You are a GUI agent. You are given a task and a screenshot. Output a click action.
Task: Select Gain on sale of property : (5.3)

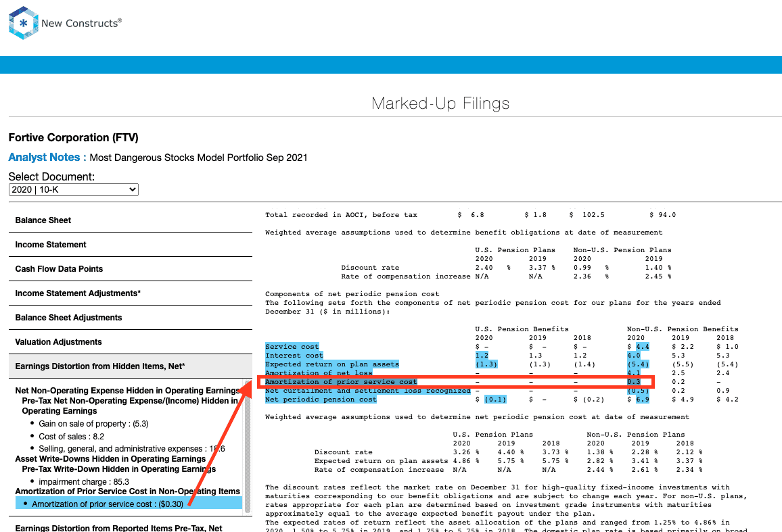pyautogui.click(x=93, y=424)
